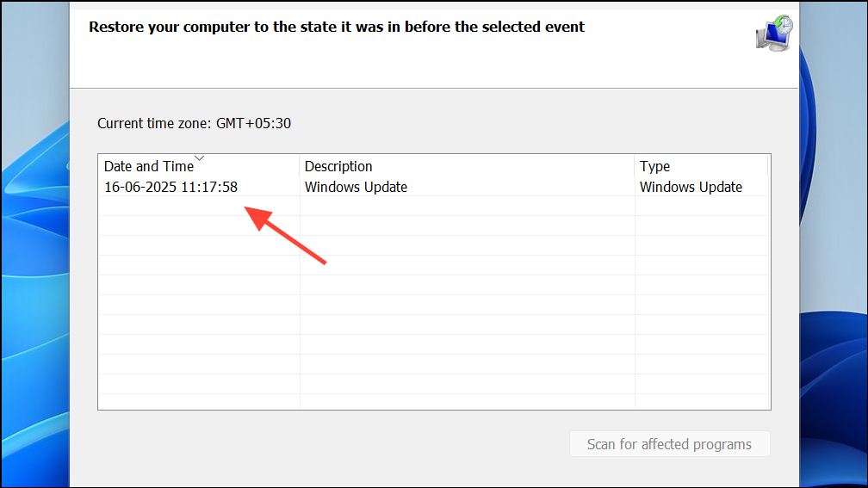Click the Windows Update description cell
Screen dimensions: 868x488
(356, 187)
